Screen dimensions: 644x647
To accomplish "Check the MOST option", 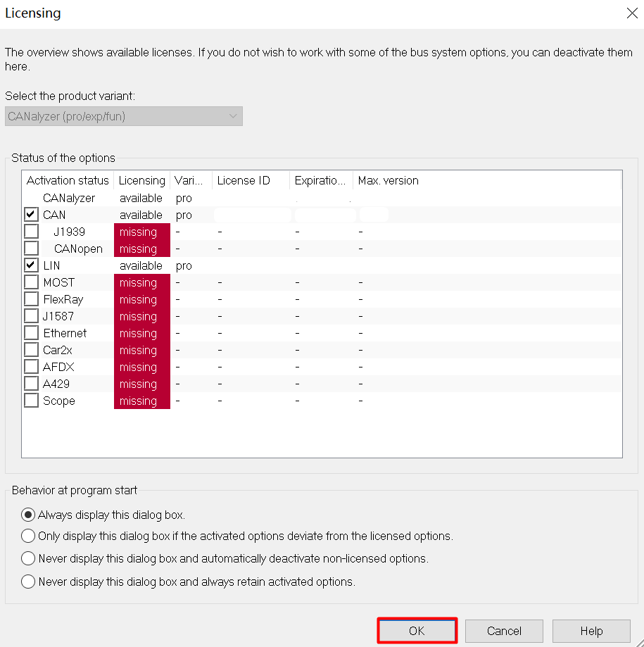I will [31, 282].
